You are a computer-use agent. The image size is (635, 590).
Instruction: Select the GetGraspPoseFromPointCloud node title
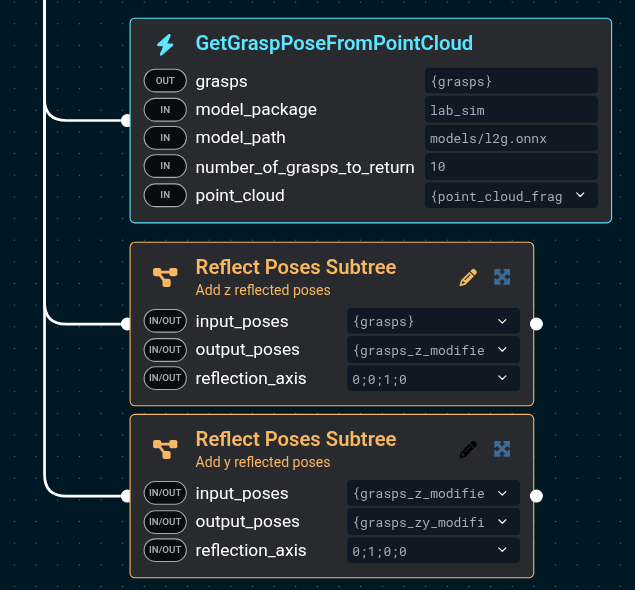coord(334,43)
